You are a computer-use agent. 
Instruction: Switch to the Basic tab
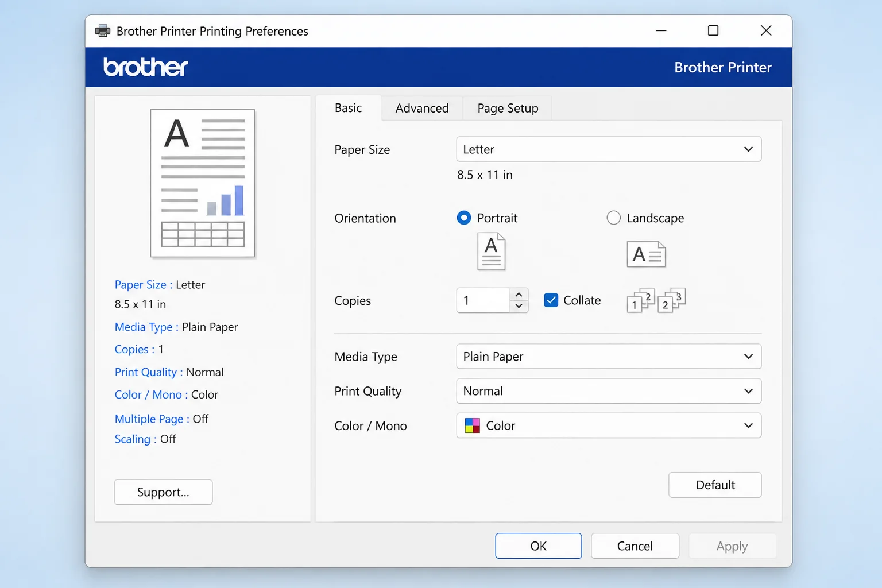pyautogui.click(x=349, y=108)
